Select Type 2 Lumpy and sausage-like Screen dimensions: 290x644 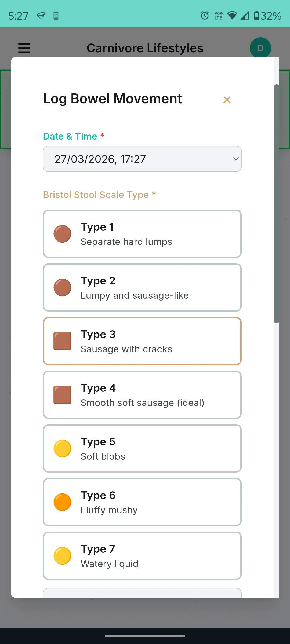point(142,287)
